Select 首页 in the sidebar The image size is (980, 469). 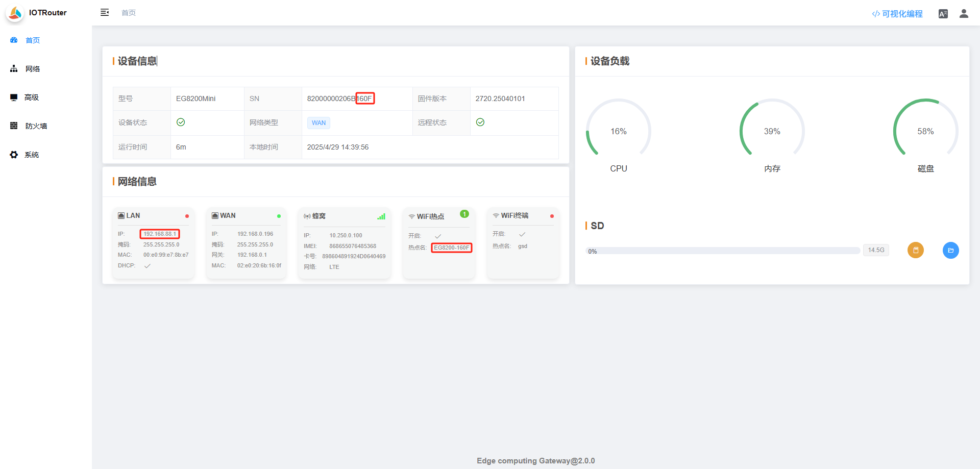pos(33,40)
